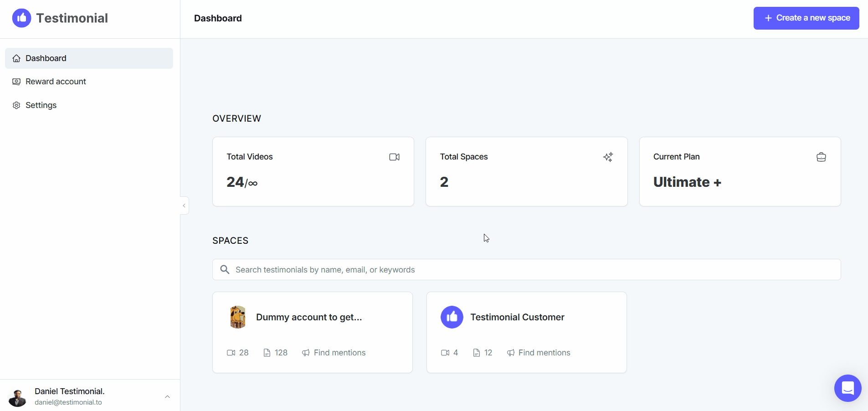Click the dog avatar of Dummy account space
The width and height of the screenshot is (868, 411).
coord(238,317)
